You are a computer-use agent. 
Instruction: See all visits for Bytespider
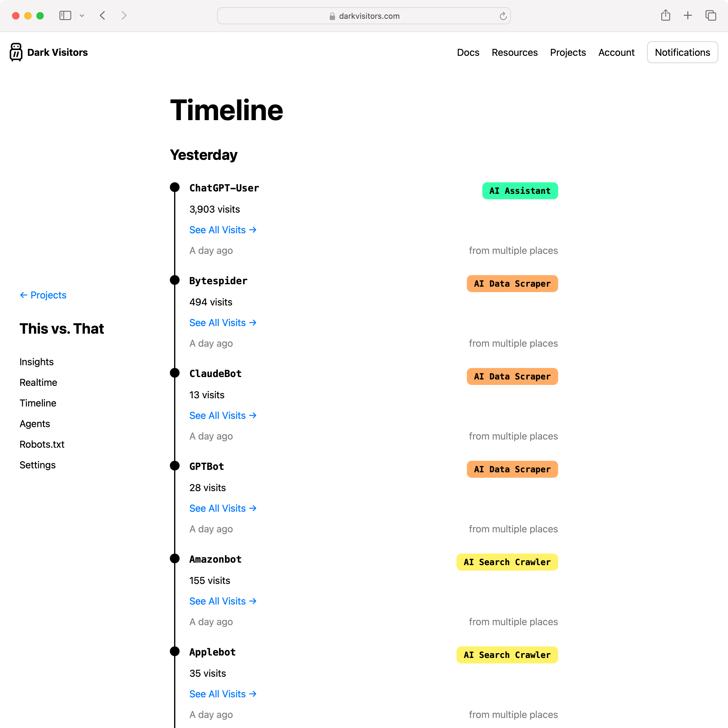click(x=223, y=323)
